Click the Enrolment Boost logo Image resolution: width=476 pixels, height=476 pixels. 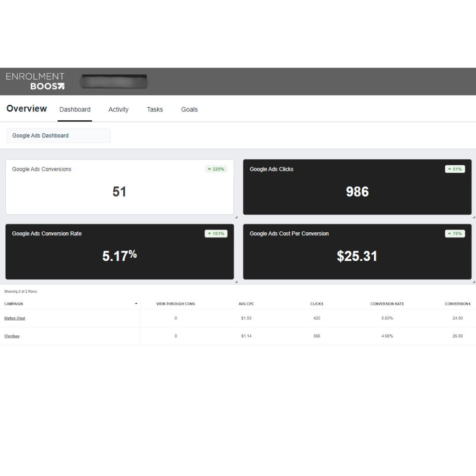[35, 81]
